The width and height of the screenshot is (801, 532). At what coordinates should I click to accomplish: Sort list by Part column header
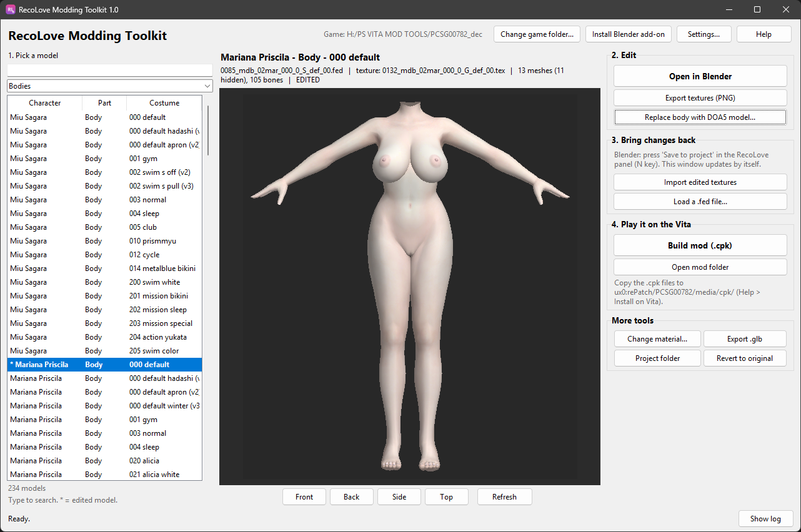104,103
